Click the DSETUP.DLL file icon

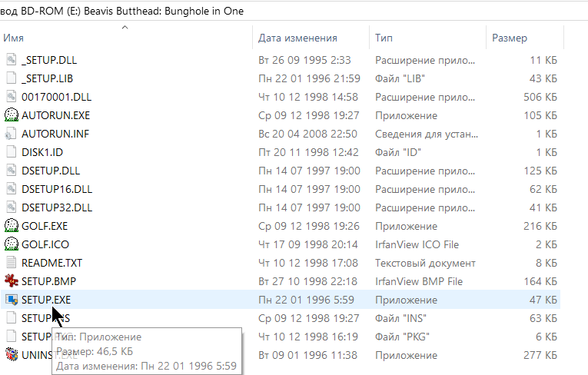pyautogui.click(x=12, y=171)
